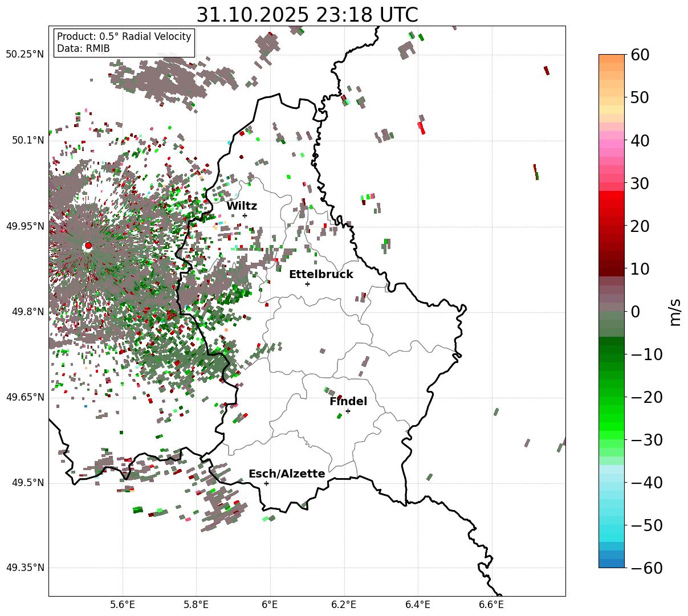Click the m/s colorbar unit label
Screen dimensions: 688x616
[675, 311]
